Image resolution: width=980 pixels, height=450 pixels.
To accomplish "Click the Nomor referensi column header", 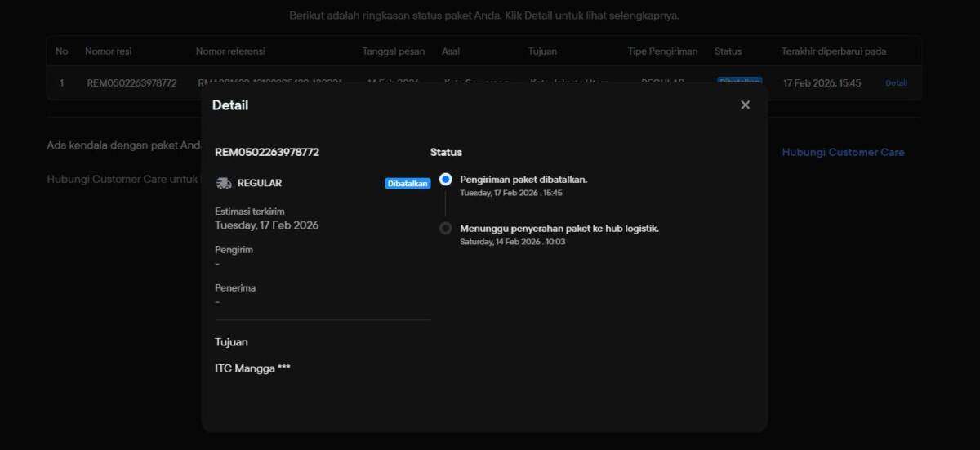I will 230,51.
